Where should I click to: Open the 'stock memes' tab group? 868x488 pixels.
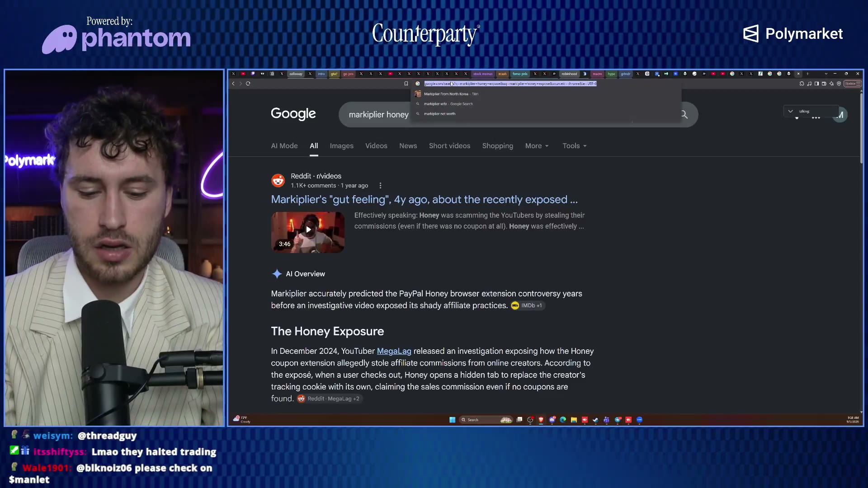[x=483, y=74]
